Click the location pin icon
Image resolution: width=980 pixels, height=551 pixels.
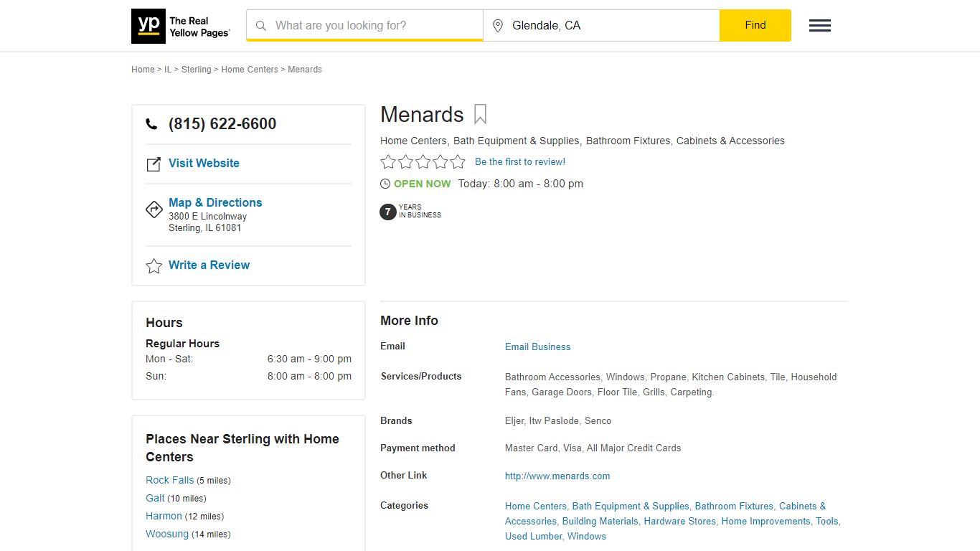pos(498,26)
